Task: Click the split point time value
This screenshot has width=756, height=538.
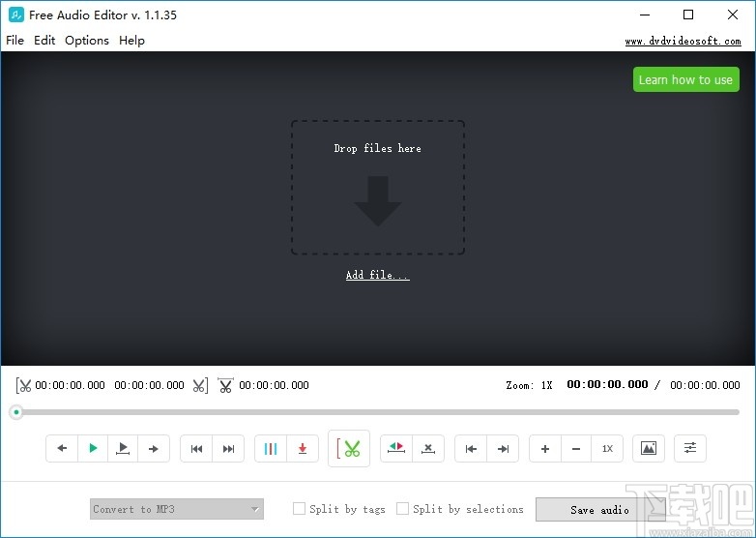Action: (274, 385)
